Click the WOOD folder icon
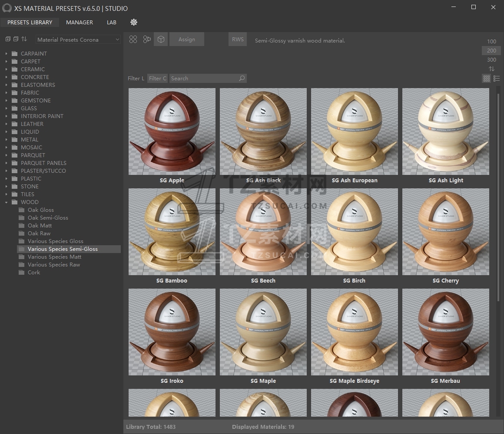The width and height of the screenshot is (504, 434). click(x=15, y=202)
